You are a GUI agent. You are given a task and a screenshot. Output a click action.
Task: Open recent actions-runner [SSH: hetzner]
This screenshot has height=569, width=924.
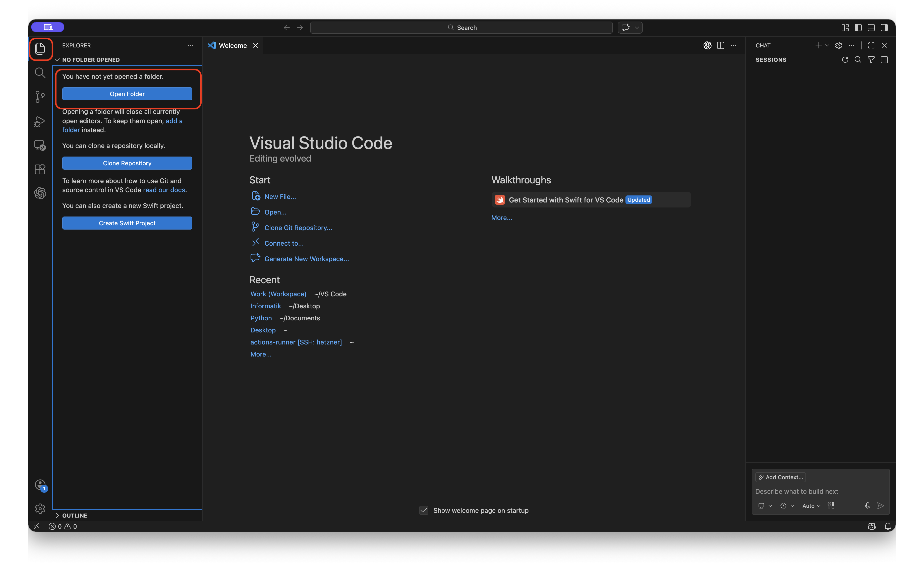(296, 342)
